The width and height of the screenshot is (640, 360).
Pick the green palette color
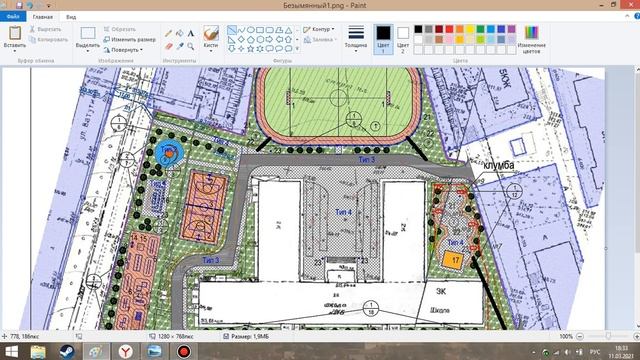[480, 29]
